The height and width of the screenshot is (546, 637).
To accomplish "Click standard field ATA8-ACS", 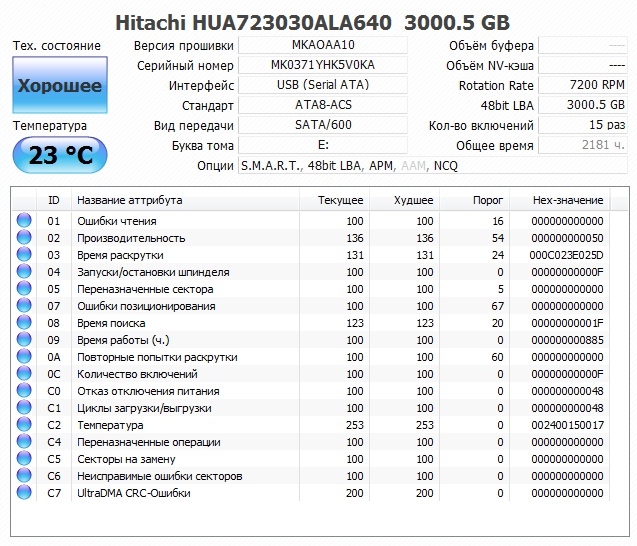I will click(x=323, y=105).
